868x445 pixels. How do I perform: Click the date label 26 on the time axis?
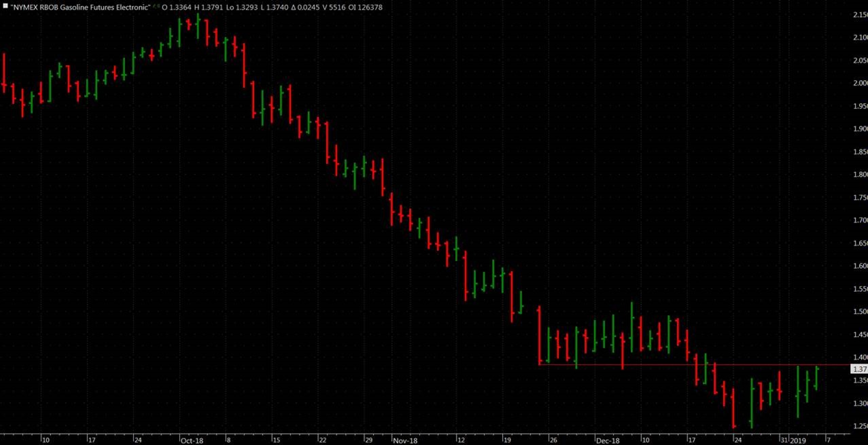(554, 440)
